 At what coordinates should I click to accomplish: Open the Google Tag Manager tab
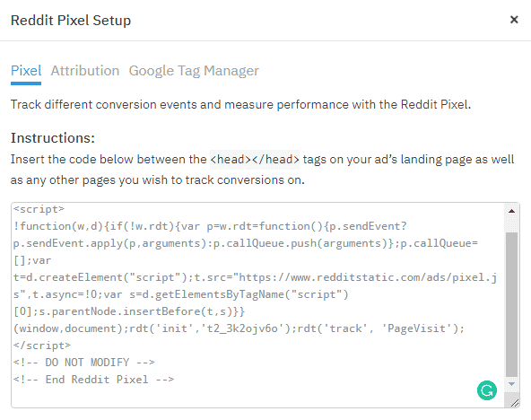coord(194,71)
